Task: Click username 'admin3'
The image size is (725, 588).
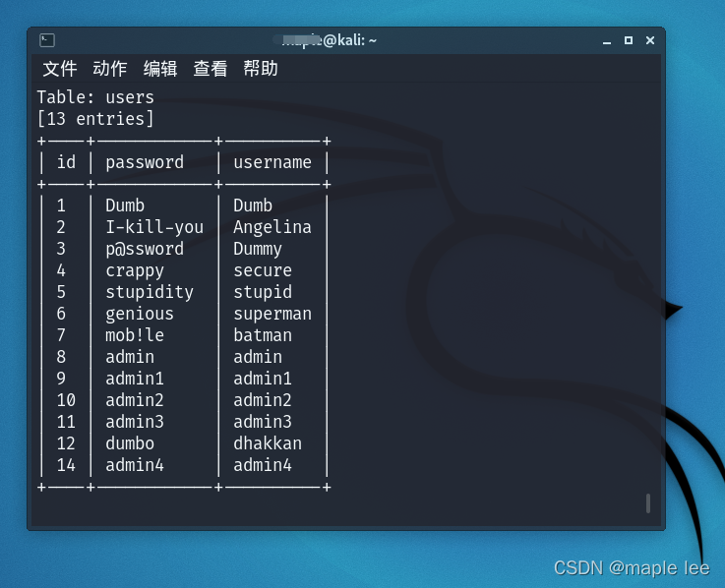Action: click(263, 422)
